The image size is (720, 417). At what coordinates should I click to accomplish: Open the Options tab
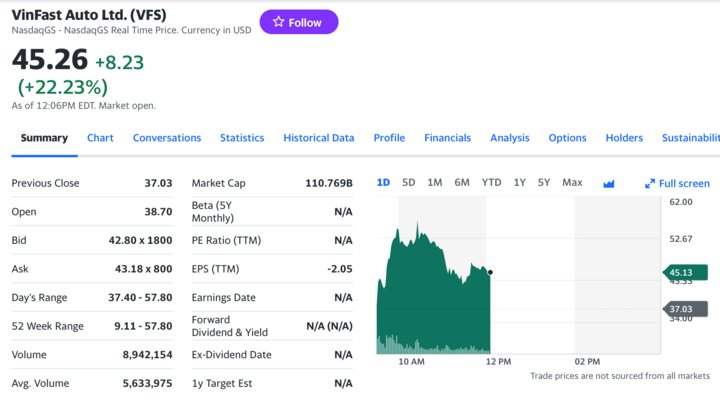click(x=567, y=138)
